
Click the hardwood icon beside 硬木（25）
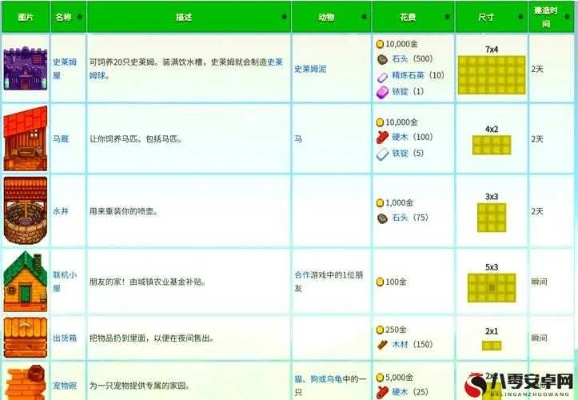click(382, 392)
